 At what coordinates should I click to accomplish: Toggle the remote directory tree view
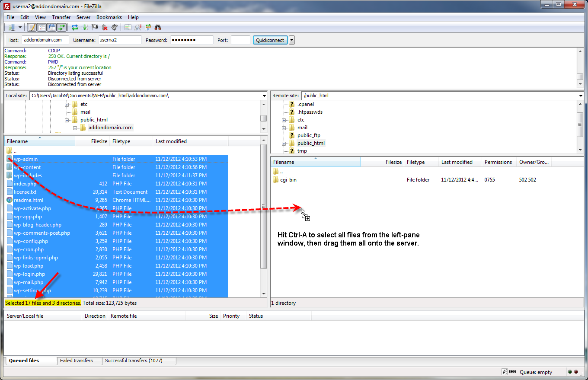[52, 27]
